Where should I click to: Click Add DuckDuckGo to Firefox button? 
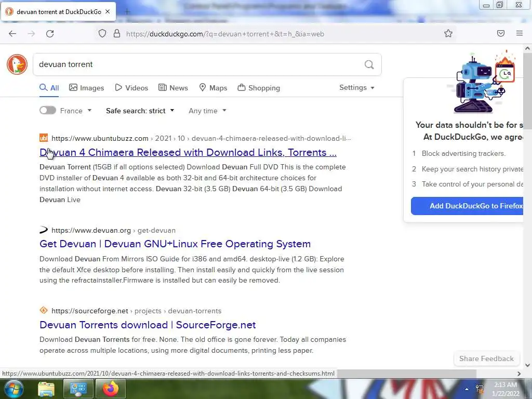[x=468, y=206]
